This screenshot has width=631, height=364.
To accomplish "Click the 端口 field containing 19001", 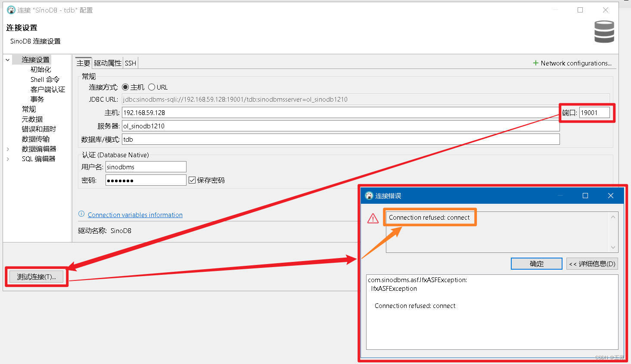I will [x=594, y=112].
